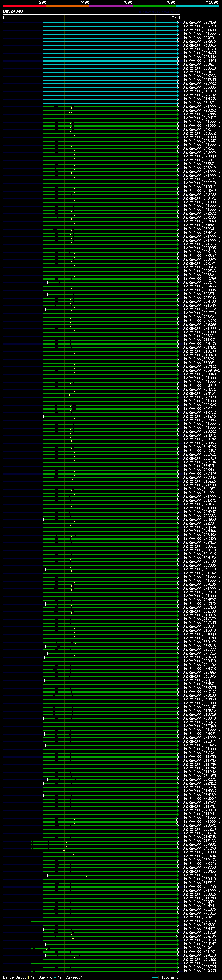Click the green bar for UniRef100_C4QXX5

pyautogui.click(x=105, y=971)
